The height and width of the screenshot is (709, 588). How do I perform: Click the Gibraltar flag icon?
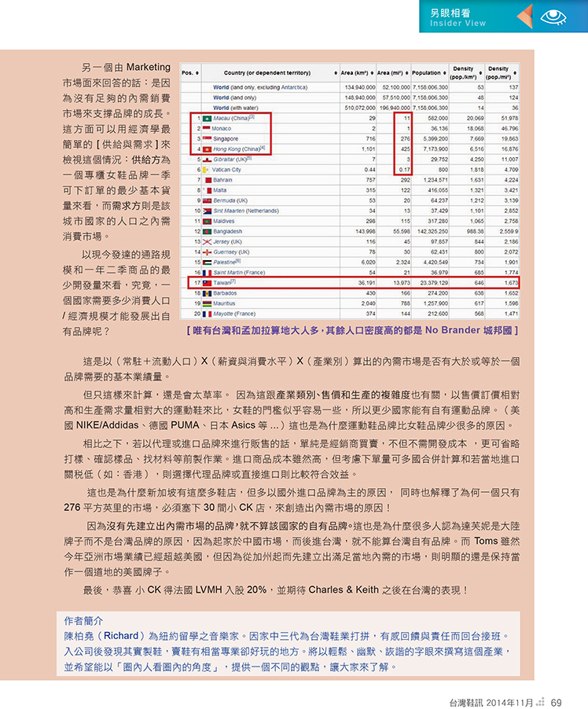pos(208,160)
